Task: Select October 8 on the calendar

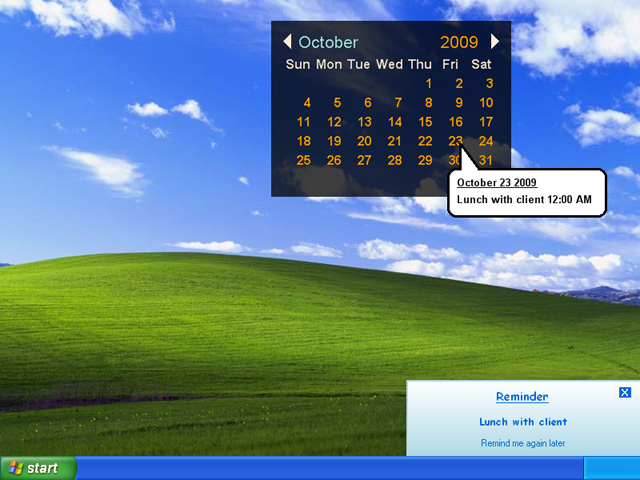Action: coord(428,103)
